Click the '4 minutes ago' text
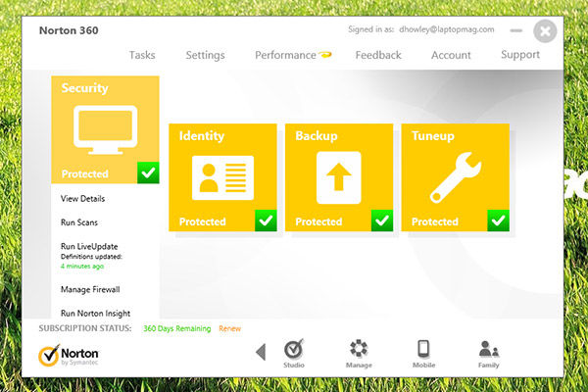The height and width of the screenshot is (392, 588). [x=82, y=267]
